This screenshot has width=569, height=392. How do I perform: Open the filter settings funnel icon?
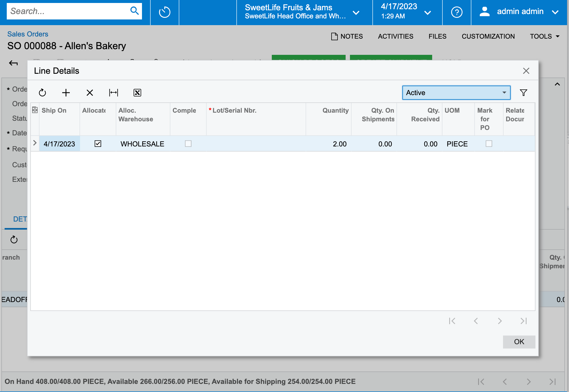coord(524,93)
